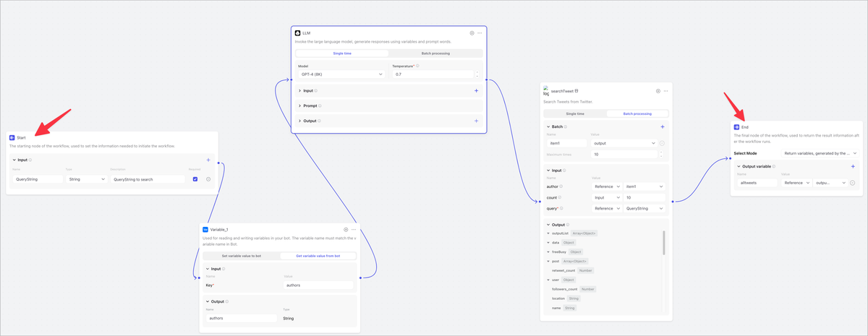Viewport: 868px width, 336px height.
Task: Switch LLM node to Batch processing
Action: click(435, 53)
